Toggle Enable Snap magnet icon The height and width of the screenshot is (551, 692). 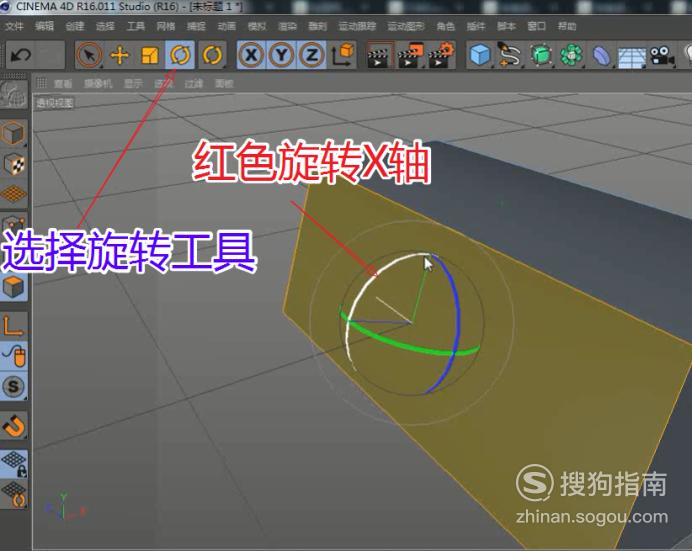(14, 426)
